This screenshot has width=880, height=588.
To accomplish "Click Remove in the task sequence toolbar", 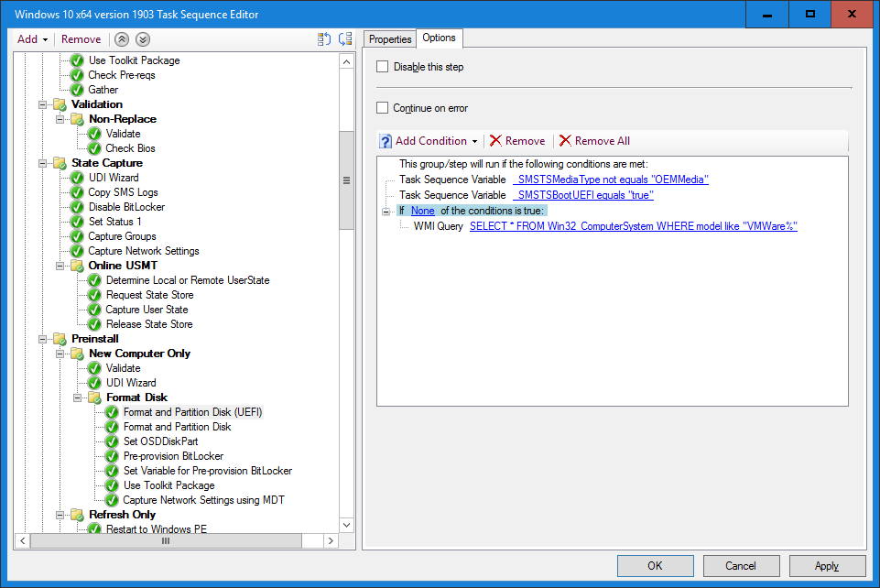I will (81, 39).
